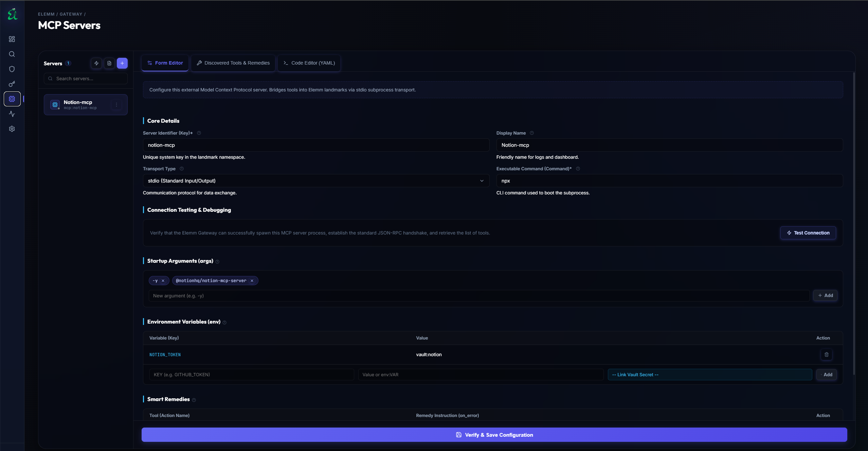Image resolution: width=868 pixels, height=451 pixels.
Task: Open the activity pulse icon in sidebar
Action: [12, 114]
